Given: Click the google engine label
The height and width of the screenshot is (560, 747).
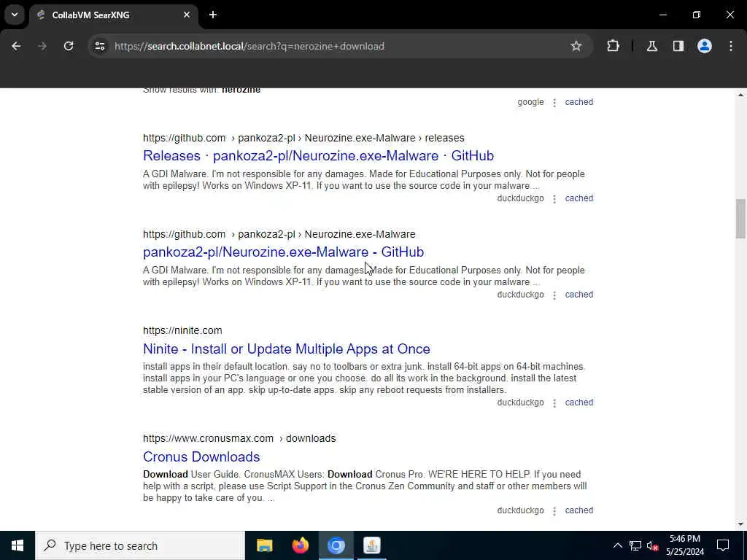Looking at the screenshot, I should tap(530, 102).
